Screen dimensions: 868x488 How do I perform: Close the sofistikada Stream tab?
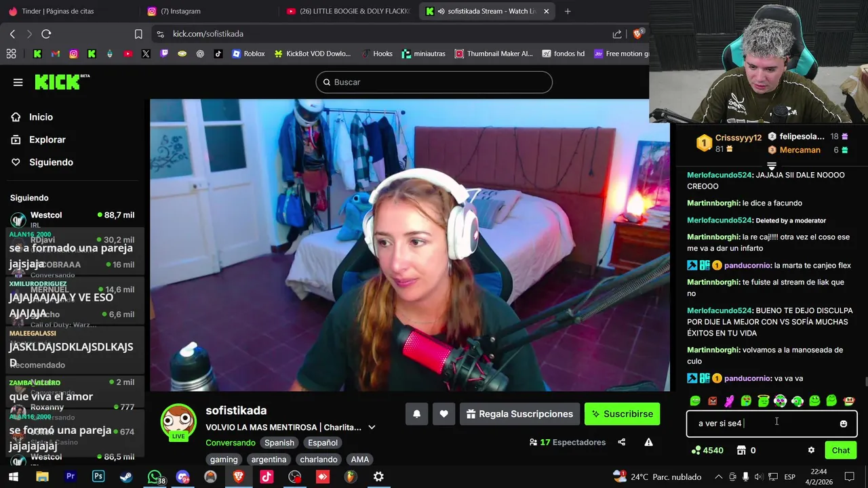click(547, 11)
